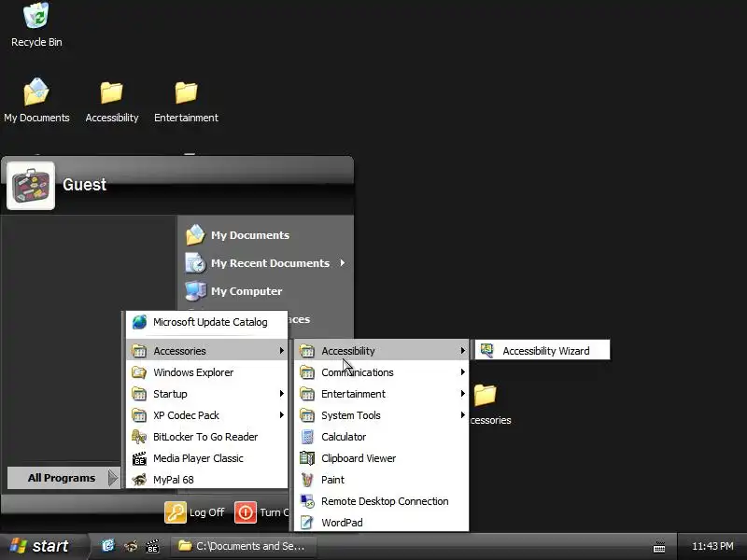
Task: Open the System Tools submenu
Action: click(x=381, y=415)
